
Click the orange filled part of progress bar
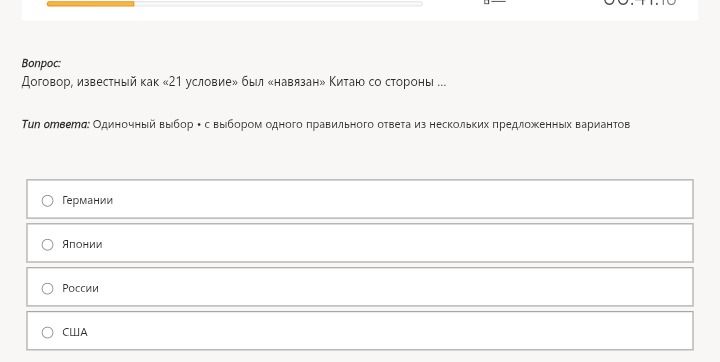(90, 4)
